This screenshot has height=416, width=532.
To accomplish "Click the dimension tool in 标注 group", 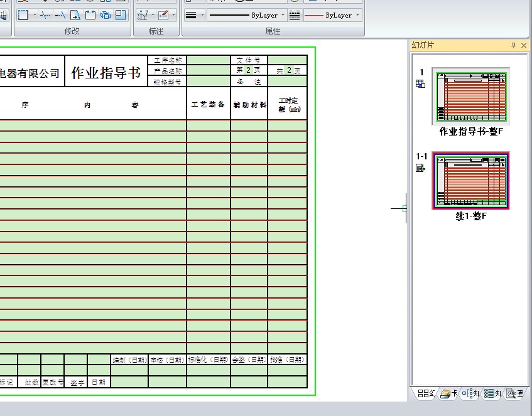I will coord(143,15).
